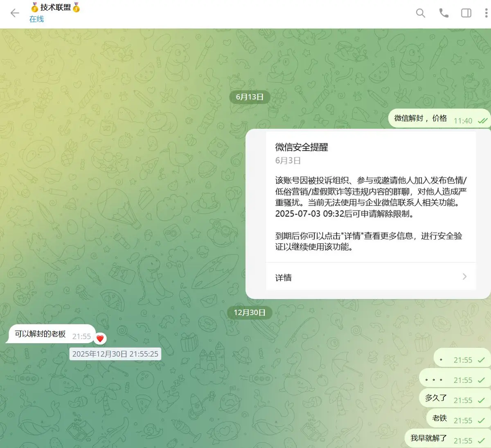The width and height of the screenshot is (491, 448).
Task: Select the single dot 。 message
Action: [x=462, y=358]
